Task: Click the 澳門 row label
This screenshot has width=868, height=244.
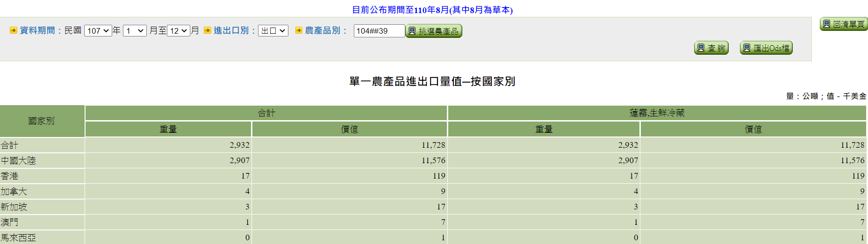Action: pos(10,222)
